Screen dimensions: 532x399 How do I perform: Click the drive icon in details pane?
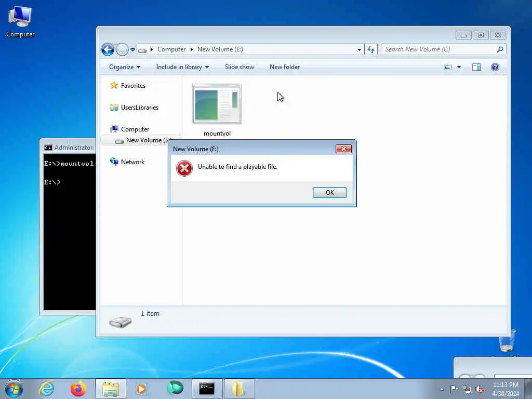point(121,322)
